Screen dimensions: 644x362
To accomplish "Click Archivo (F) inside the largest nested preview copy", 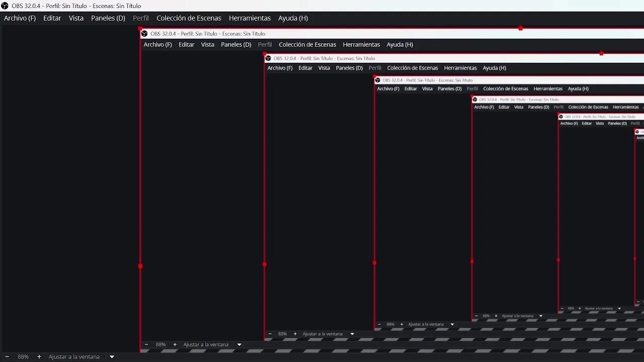I will (157, 45).
